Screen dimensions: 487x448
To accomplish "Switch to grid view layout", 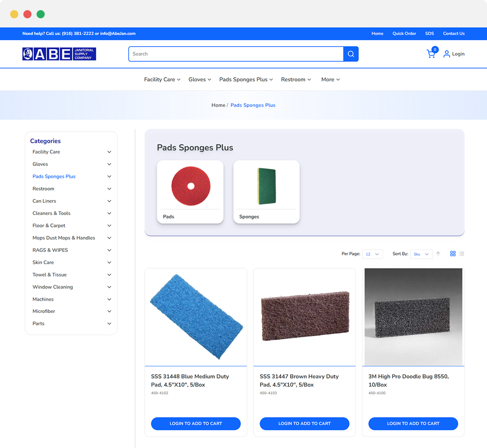I will pos(453,253).
